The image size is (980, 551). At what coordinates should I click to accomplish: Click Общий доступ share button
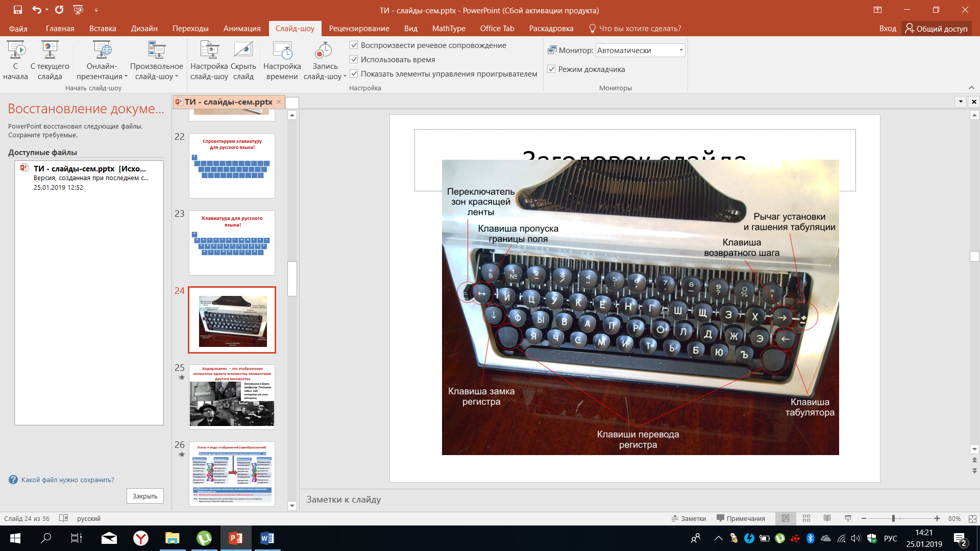pyautogui.click(x=937, y=29)
